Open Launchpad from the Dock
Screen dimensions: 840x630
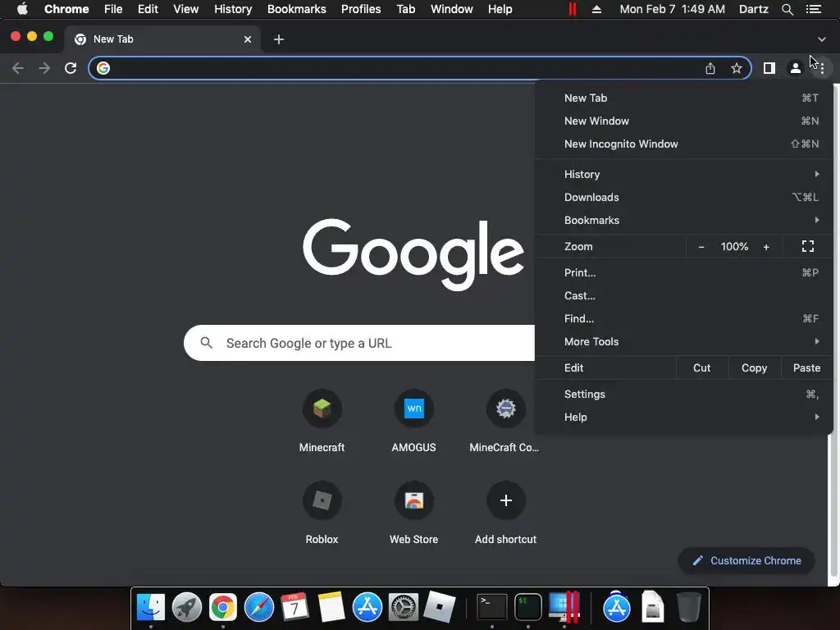pyautogui.click(x=187, y=607)
